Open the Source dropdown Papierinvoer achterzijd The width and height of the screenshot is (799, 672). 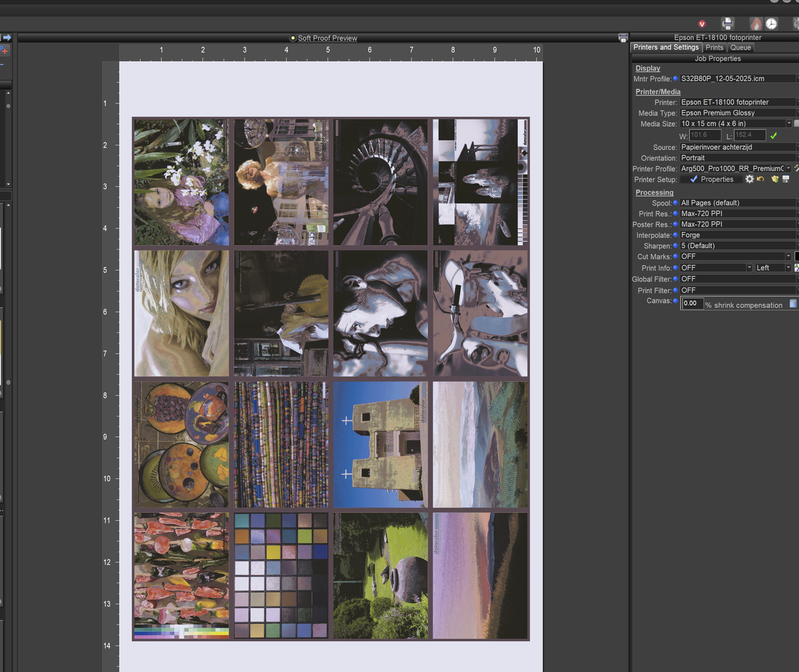pos(739,147)
